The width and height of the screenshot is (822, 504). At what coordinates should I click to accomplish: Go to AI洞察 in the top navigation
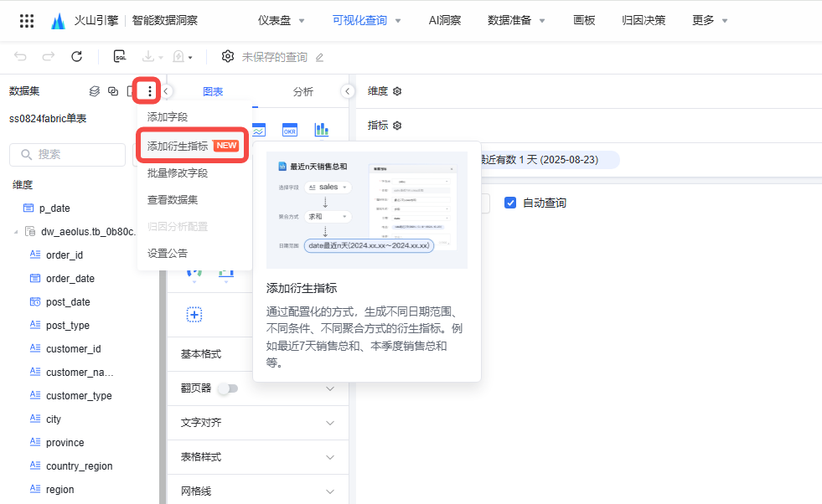[445, 20]
